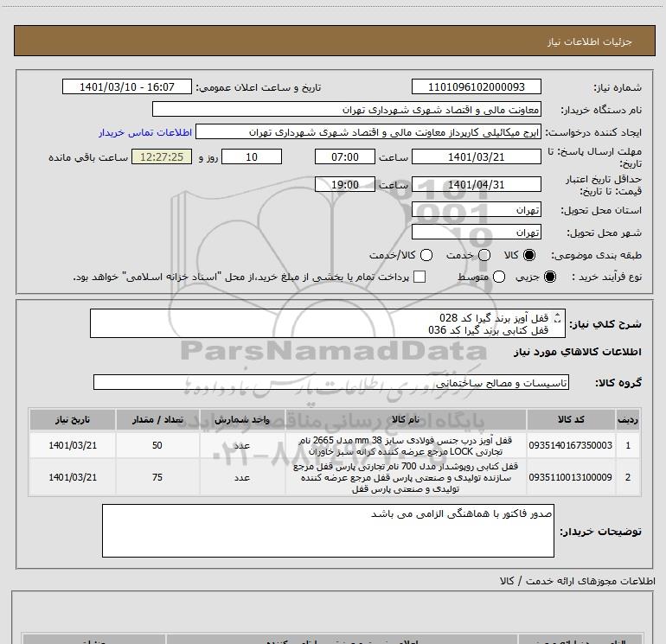This screenshot has height=644, width=666.
Task: Click the need date in row 1
Action: tap(73, 445)
